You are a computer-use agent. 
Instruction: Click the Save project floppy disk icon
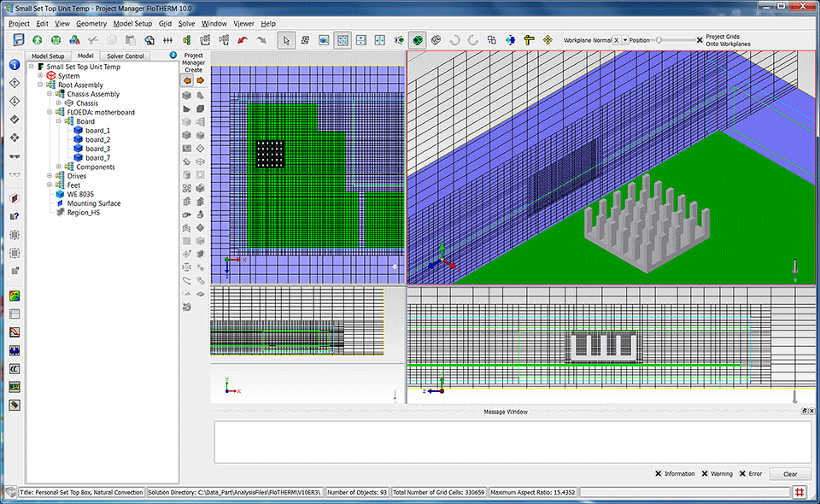pyautogui.click(x=19, y=40)
